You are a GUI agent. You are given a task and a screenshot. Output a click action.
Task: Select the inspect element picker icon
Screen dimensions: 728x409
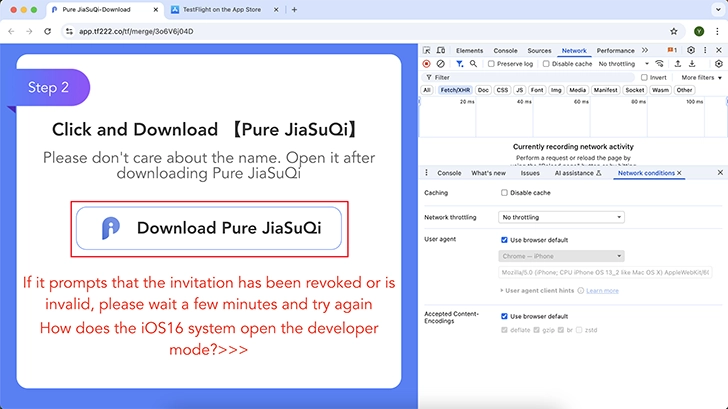click(427, 50)
